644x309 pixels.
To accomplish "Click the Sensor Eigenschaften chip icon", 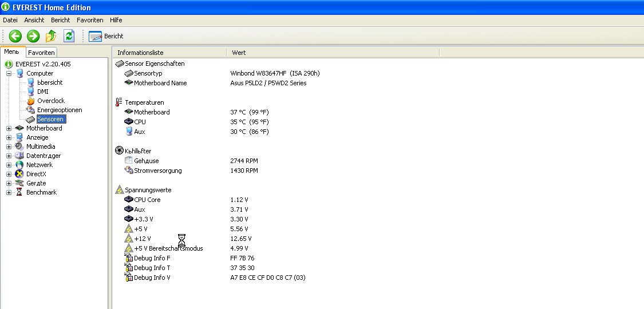I will 120,64.
